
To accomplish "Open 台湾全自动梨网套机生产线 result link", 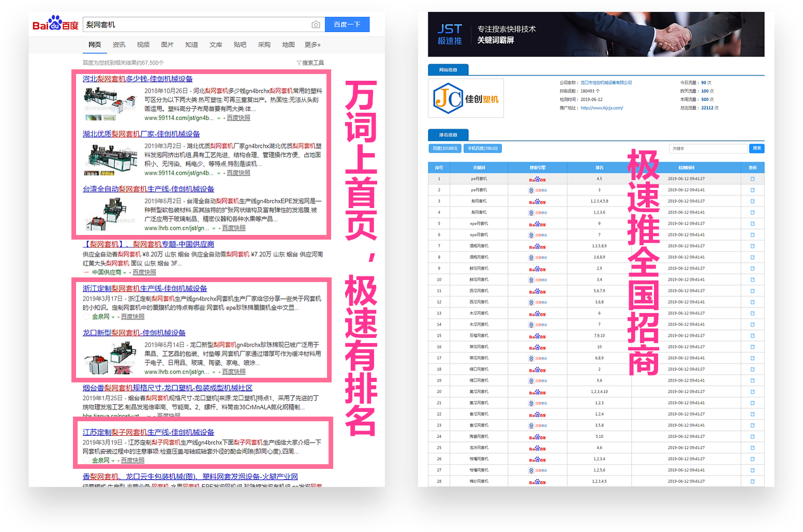I will 148,189.
